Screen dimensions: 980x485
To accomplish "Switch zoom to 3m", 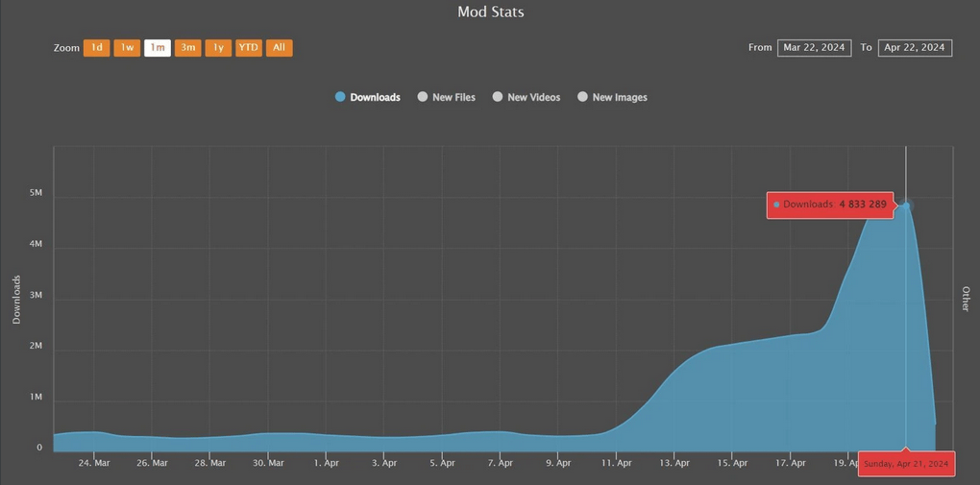I will pos(188,48).
